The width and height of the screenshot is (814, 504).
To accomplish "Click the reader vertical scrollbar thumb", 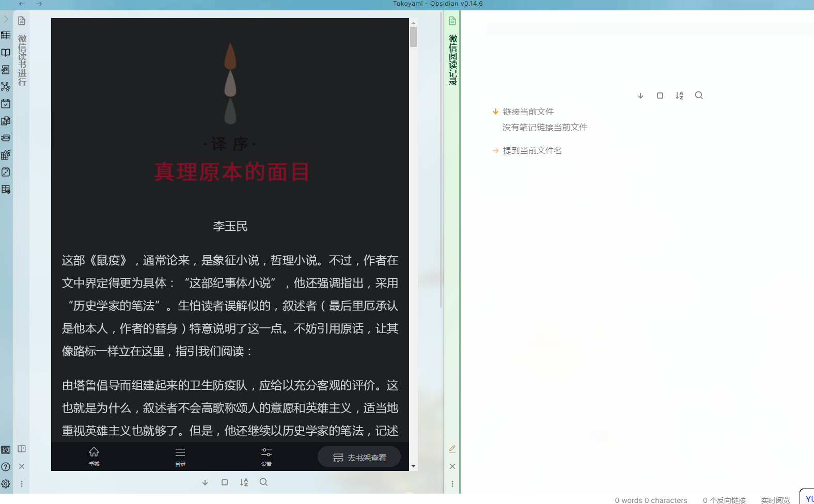I will coord(413,37).
